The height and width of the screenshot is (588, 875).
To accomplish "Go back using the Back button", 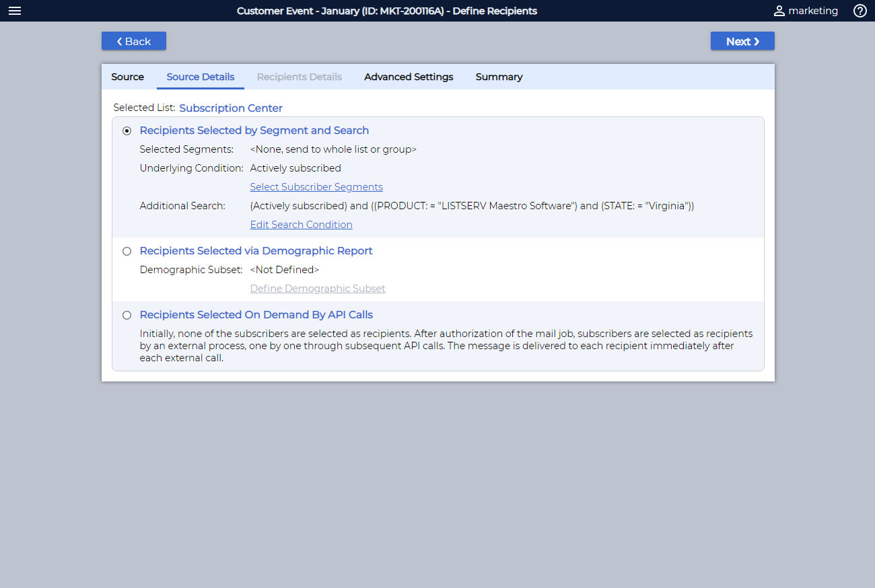I will [x=133, y=41].
